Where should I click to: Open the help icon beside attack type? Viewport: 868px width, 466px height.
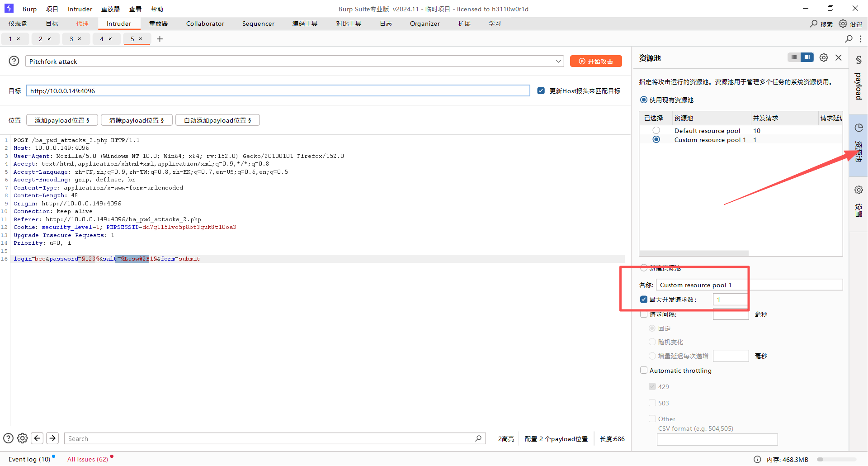coord(14,61)
